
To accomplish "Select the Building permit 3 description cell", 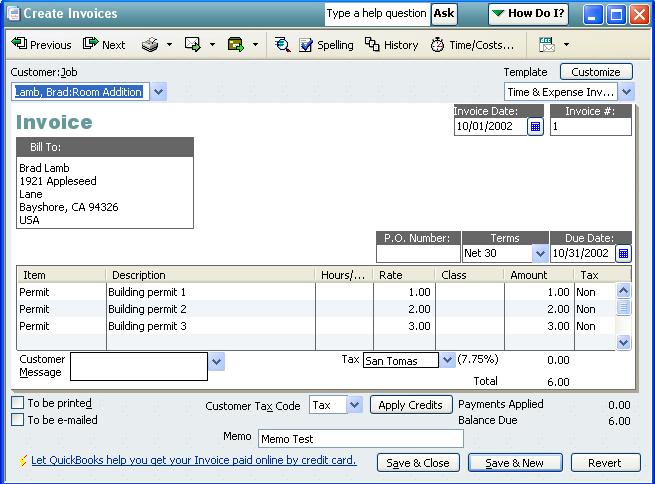I will [x=211, y=326].
